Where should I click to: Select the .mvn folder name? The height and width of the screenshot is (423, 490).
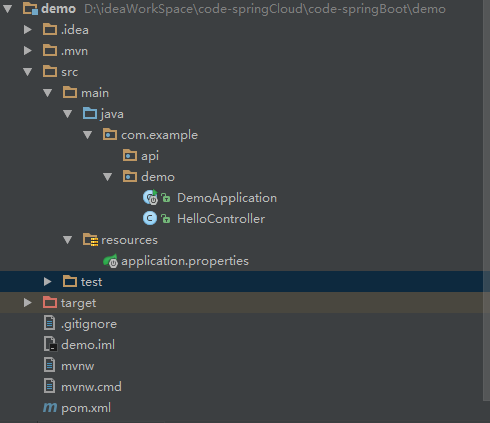[x=74, y=51]
